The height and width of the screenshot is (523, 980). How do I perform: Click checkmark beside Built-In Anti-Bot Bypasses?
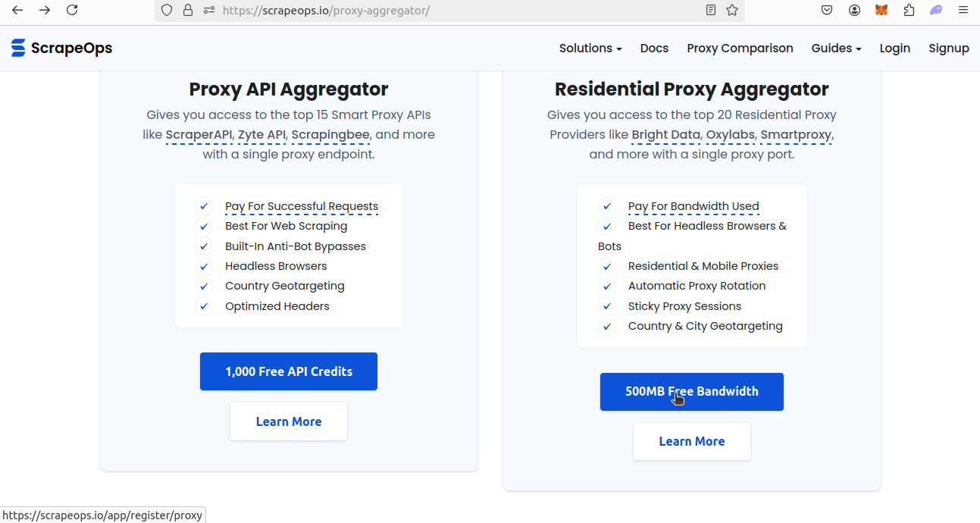coord(204,246)
